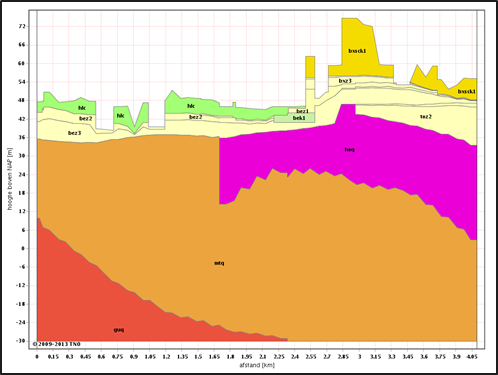The image size is (498, 375).
Task: Click the 'hoogte boven NAP [m]' axis title
Action: pos(10,179)
